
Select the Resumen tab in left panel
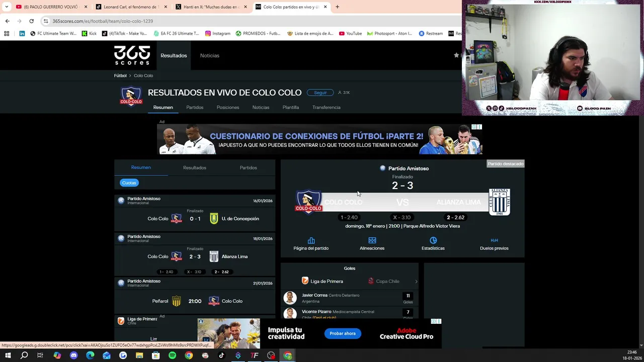tap(141, 167)
